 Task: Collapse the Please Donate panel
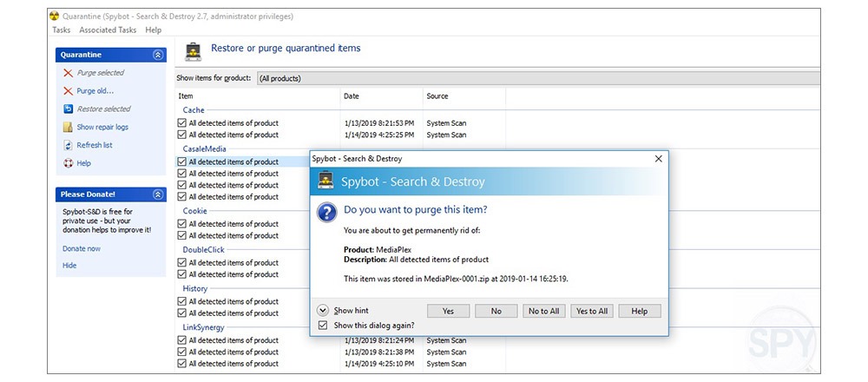point(158,194)
